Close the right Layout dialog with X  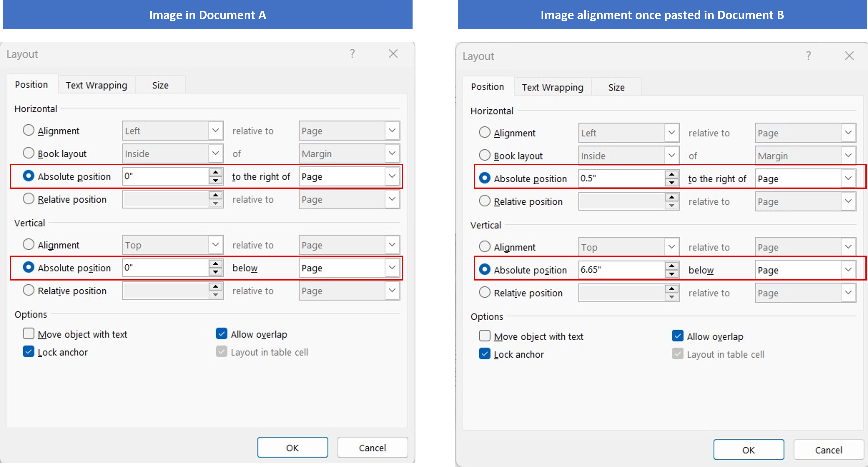[x=849, y=56]
